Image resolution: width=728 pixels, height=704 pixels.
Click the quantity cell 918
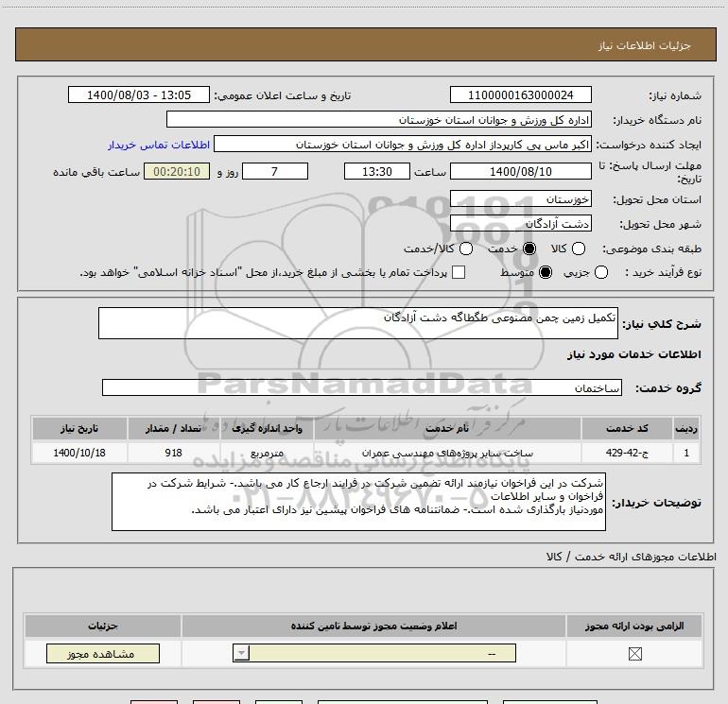click(x=173, y=453)
